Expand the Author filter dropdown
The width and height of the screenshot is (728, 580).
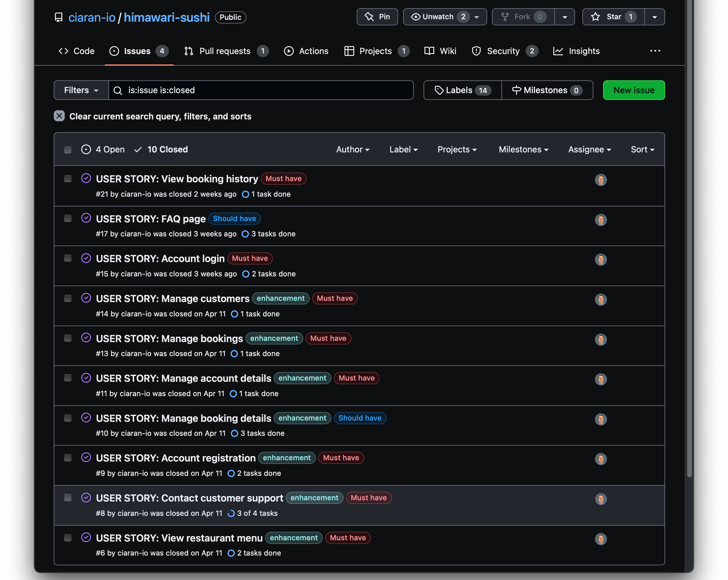click(x=353, y=149)
